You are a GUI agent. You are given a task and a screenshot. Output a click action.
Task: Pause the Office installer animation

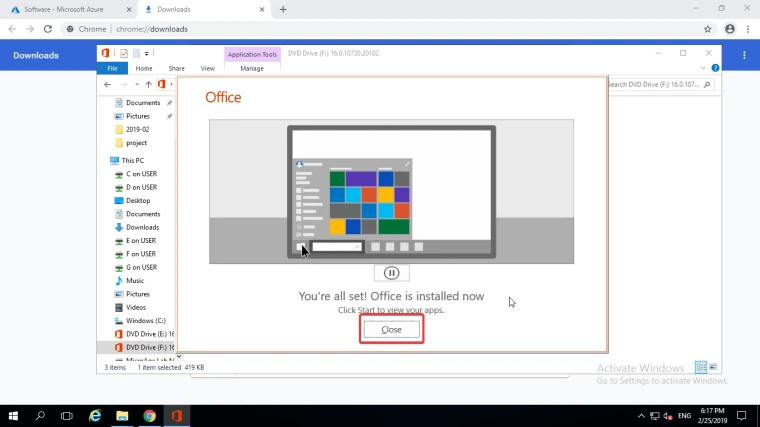click(392, 273)
